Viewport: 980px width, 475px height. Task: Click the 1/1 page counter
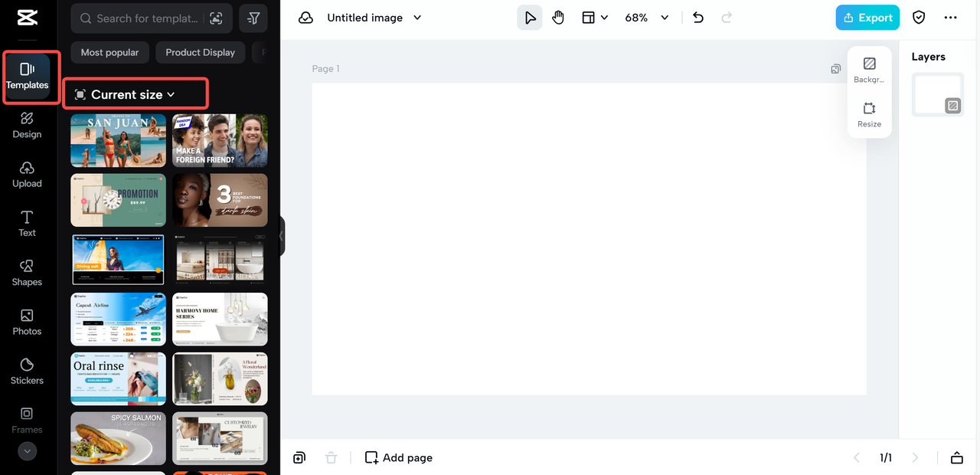[x=886, y=457]
